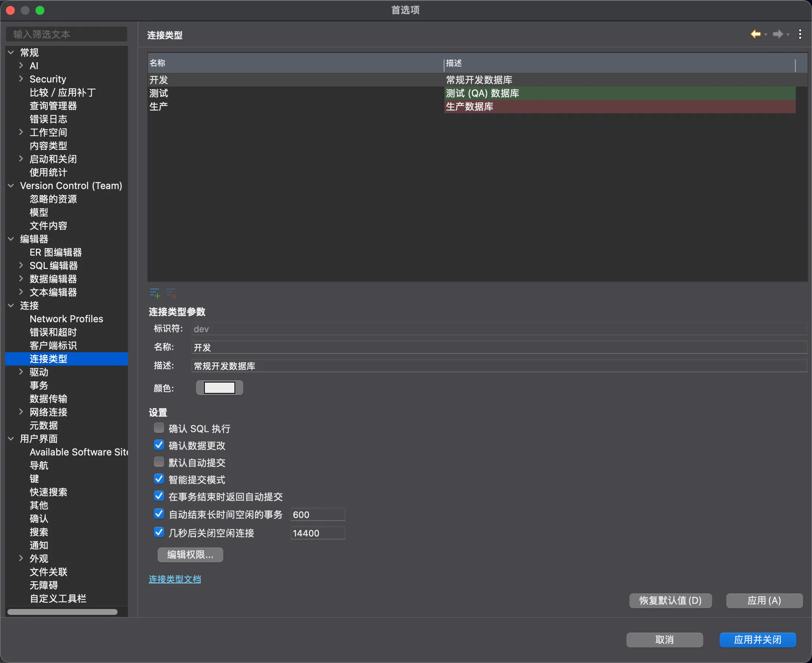Uncheck the 智能提交模式 checkbox

tap(159, 479)
